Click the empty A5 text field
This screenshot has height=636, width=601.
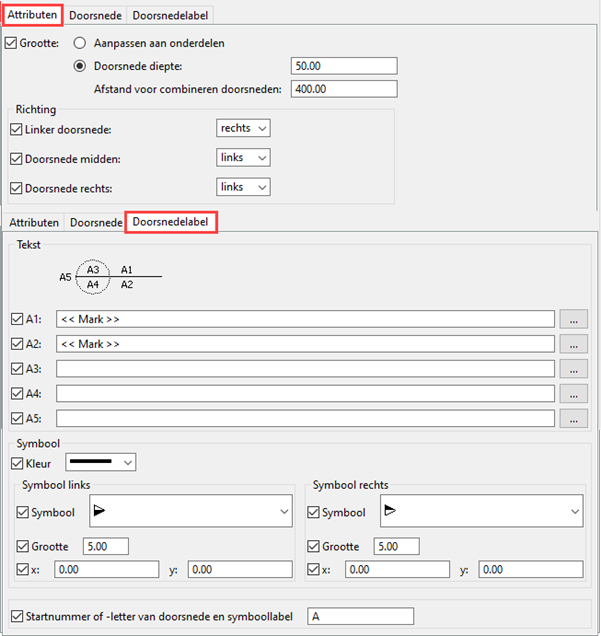(305, 418)
